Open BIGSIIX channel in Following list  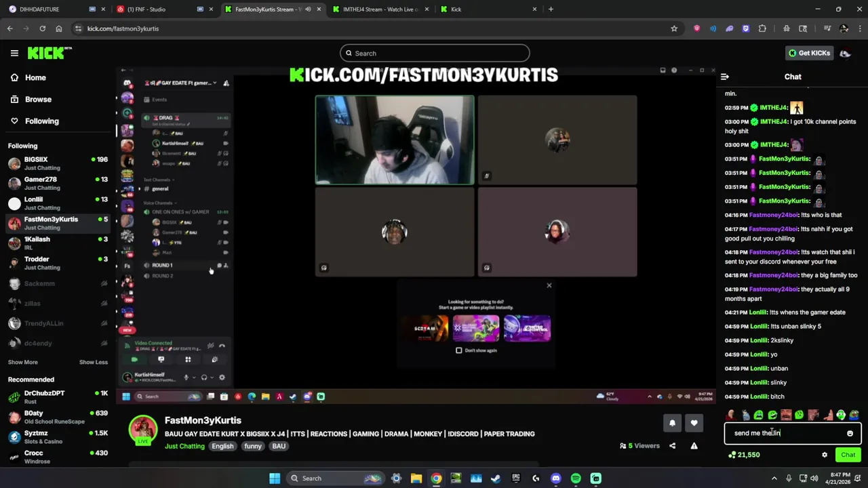[58, 163]
